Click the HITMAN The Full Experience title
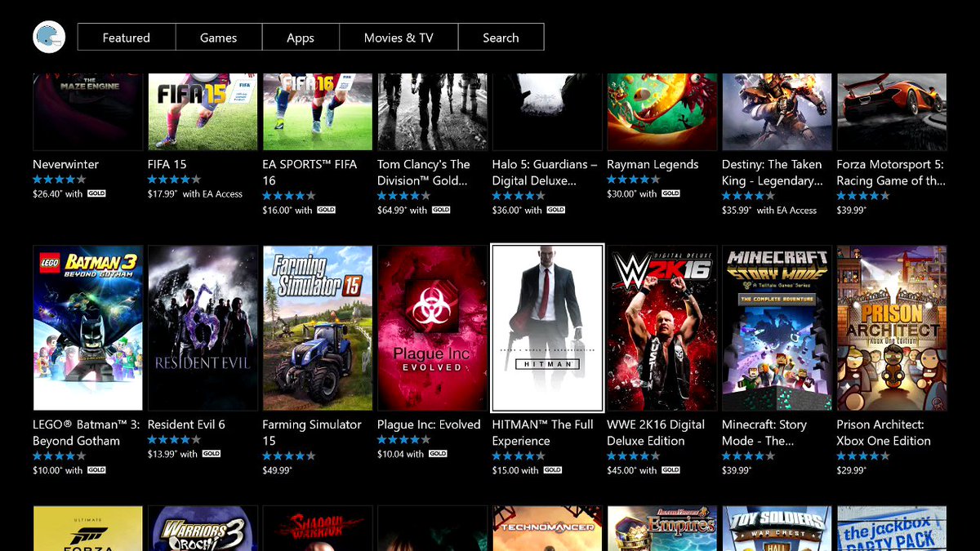The width and height of the screenshot is (980, 551). (543, 433)
